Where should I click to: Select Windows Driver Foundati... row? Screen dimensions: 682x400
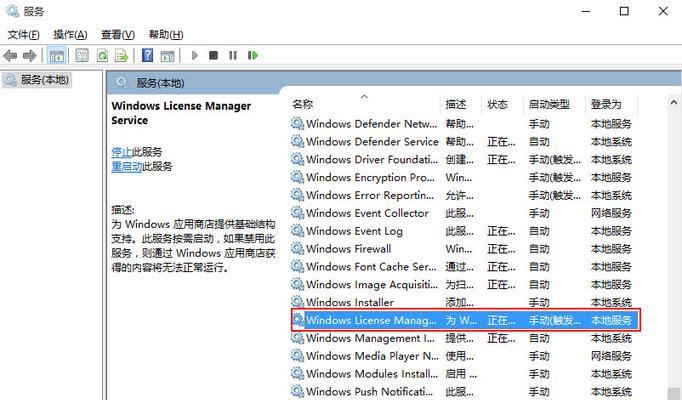point(463,160)
